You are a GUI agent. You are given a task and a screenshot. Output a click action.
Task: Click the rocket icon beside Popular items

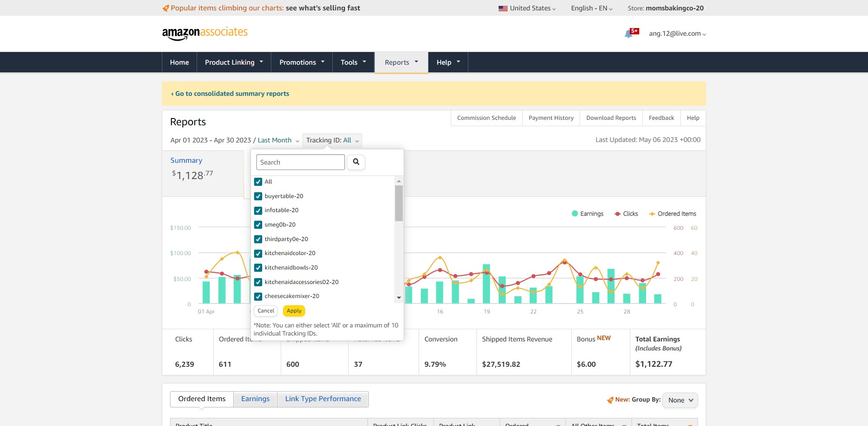(x=165, y=8)
